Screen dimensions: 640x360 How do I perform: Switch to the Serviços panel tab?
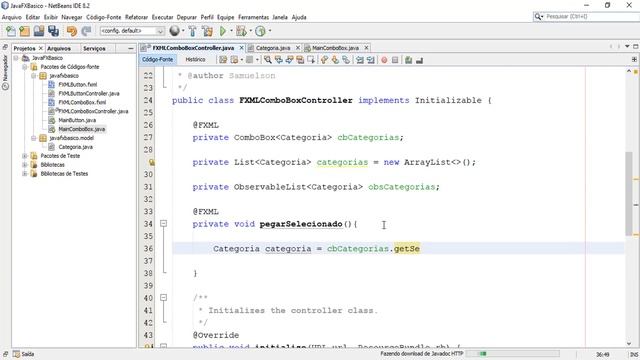pos(94,48)
